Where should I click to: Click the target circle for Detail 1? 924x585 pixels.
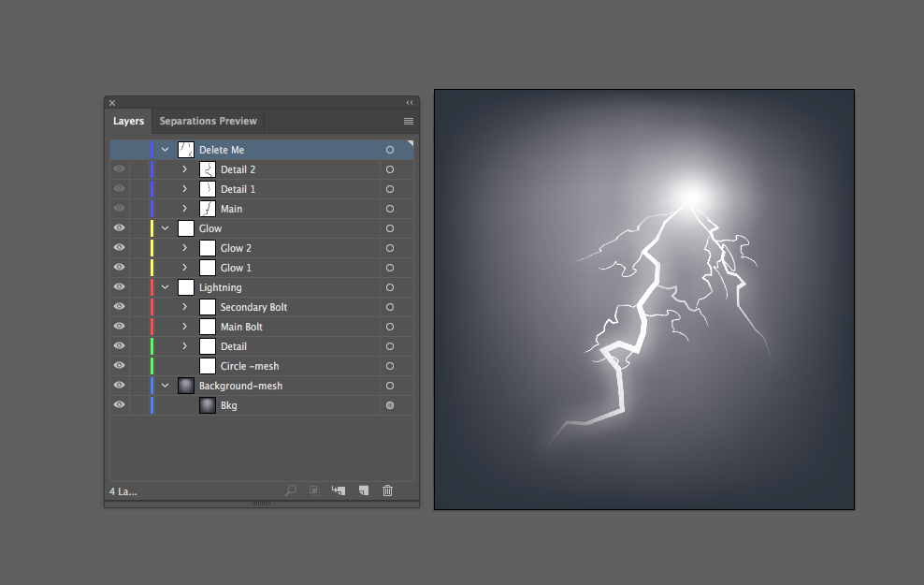click(x=390, y=189)
